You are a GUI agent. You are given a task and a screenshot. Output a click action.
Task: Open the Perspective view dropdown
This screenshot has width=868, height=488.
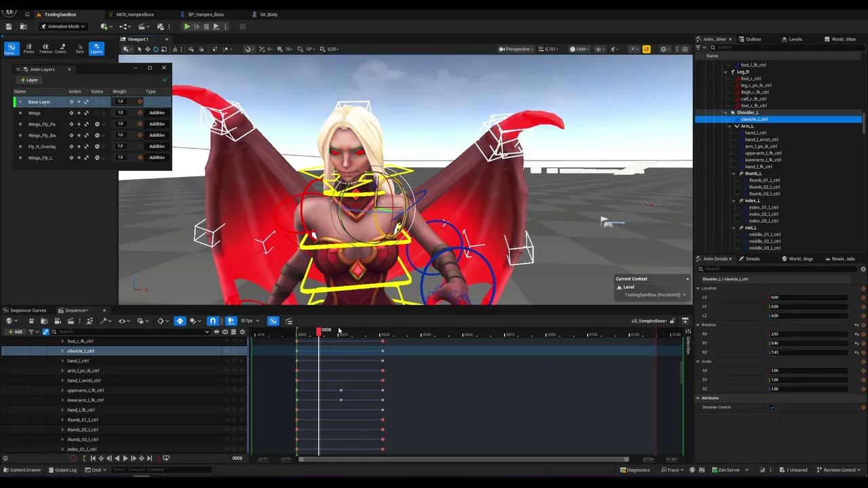pos(515,49)
